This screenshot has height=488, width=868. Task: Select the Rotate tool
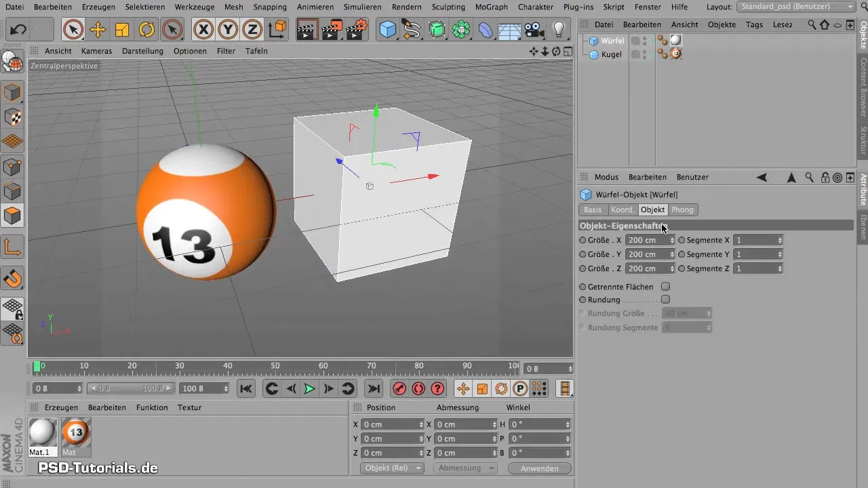[x=146, y=30]
